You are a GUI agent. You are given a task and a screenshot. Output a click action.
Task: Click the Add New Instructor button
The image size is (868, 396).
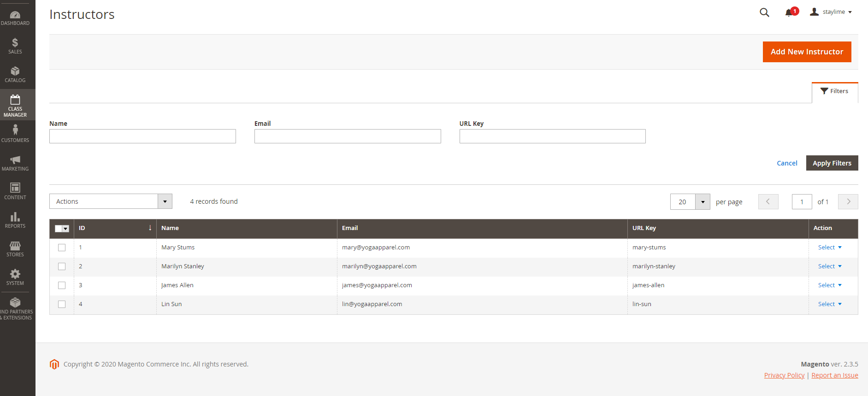(x=807, y=52)
